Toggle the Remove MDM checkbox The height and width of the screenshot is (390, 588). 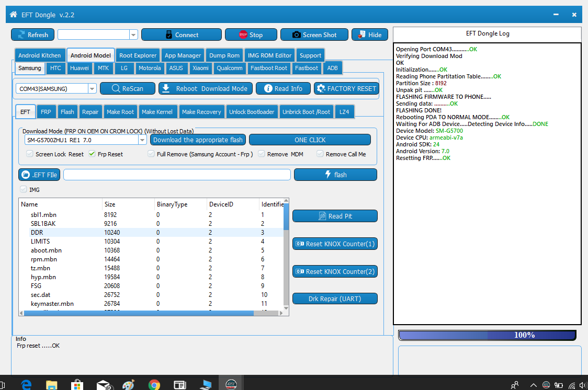[x=262, y=154]
